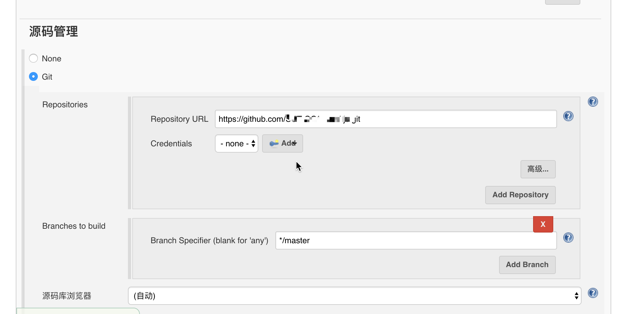This screenshot has width=644, height=314.
Task: Click the partially visible button at top right
Action: [562, 2]
